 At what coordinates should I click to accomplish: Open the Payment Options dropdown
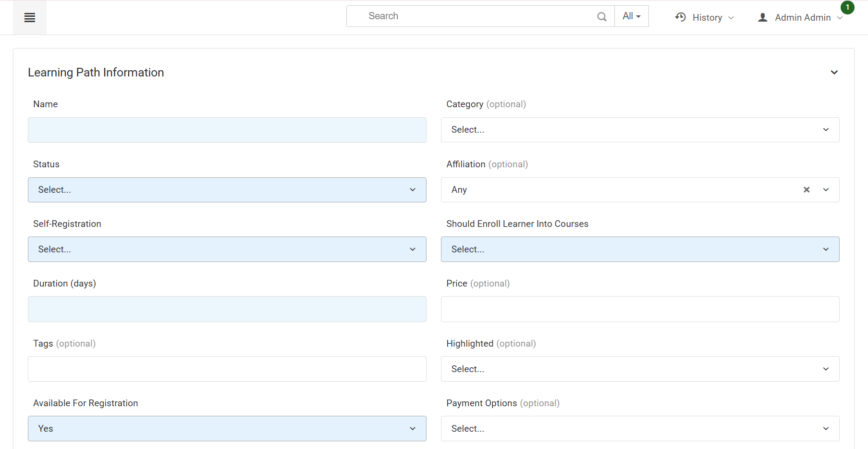click(639, 429)
